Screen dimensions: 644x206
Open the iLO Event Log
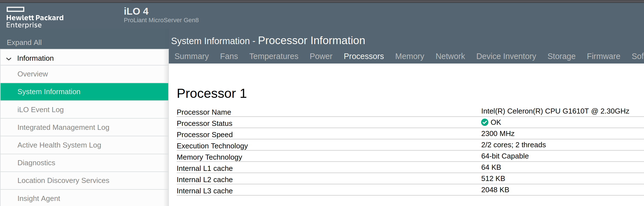pyautogui.click(x=41, y=110)
